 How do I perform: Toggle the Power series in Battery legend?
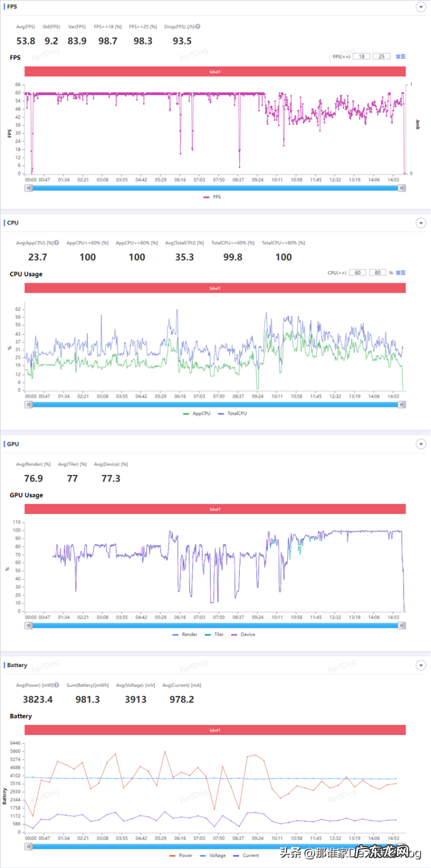tap(180, 855)
